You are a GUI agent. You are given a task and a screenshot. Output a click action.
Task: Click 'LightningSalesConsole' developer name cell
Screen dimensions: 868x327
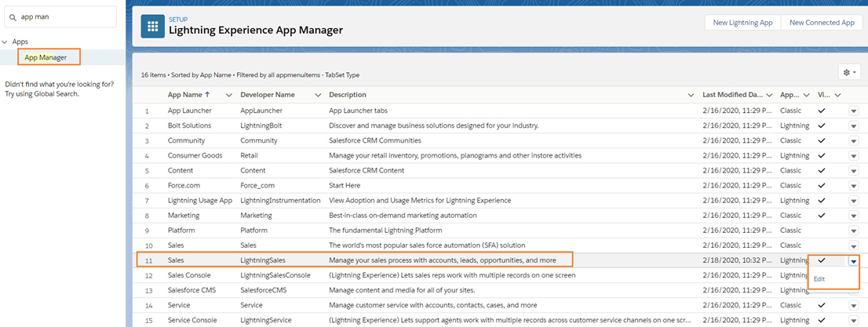pyautogui.click(x=275, y=275)
